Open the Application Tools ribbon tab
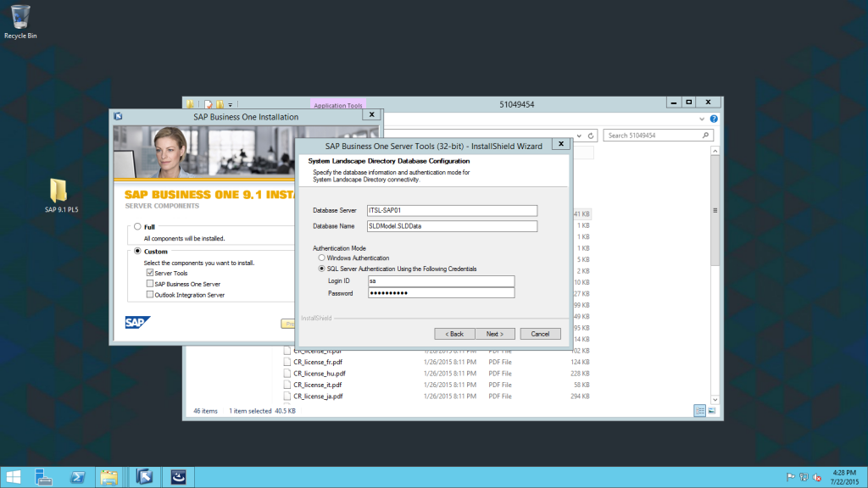This screenshot has height=488, width=868. (337, 105)
